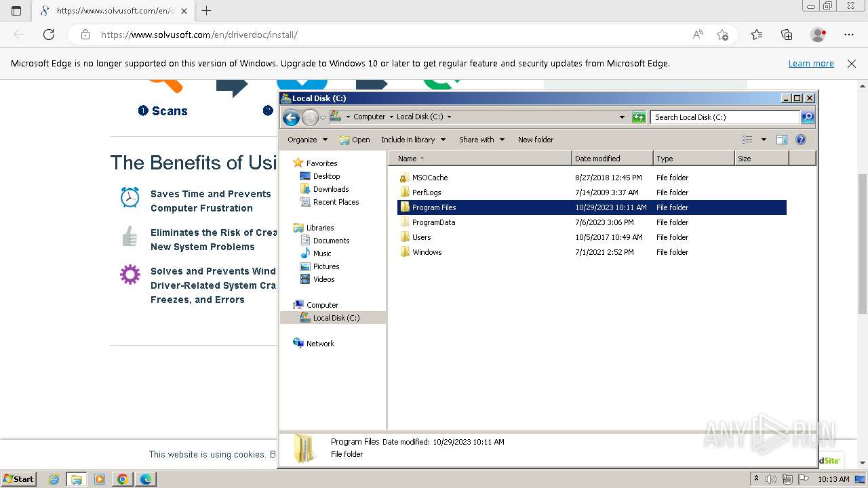
Task: Open Edge Settings and more menu
Action: point(849,35)
